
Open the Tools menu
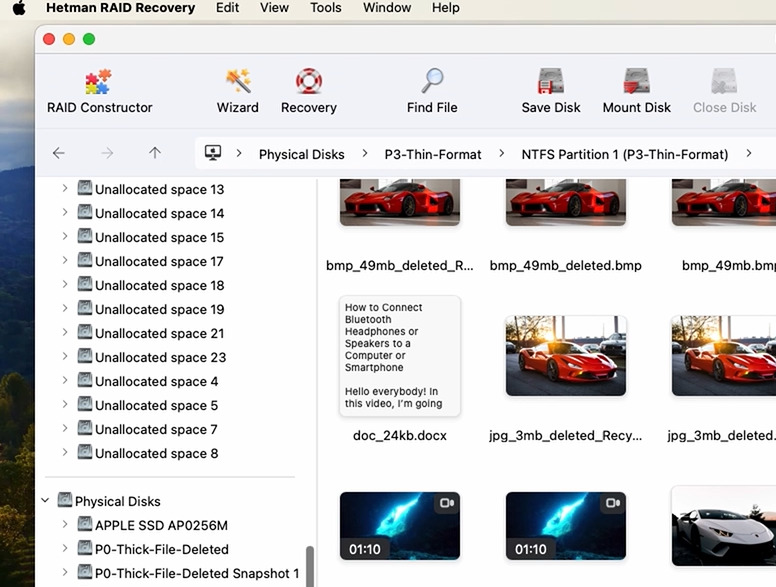coord(326,8)
